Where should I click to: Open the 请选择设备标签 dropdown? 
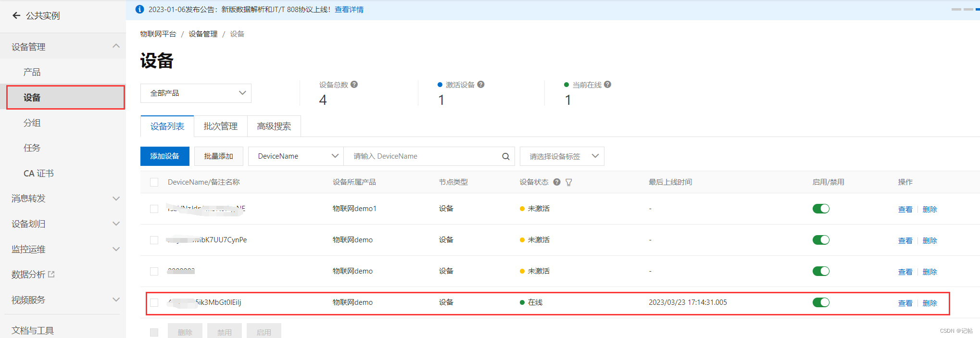coord(562,156)
